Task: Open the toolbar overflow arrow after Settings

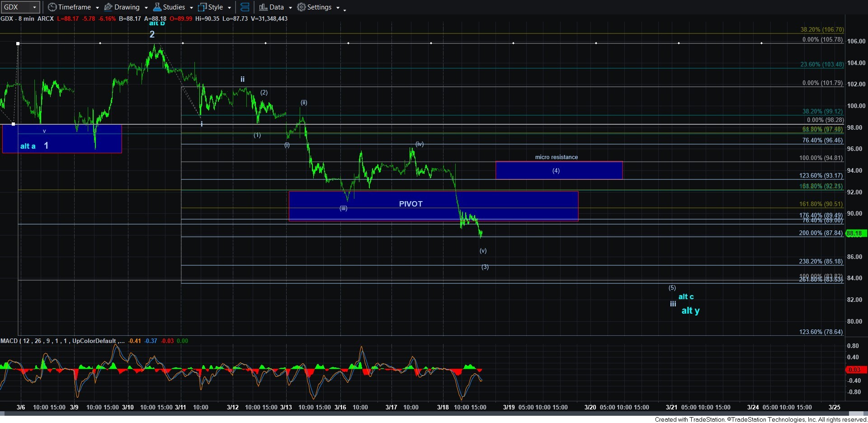Action: (x=344, y=9)
